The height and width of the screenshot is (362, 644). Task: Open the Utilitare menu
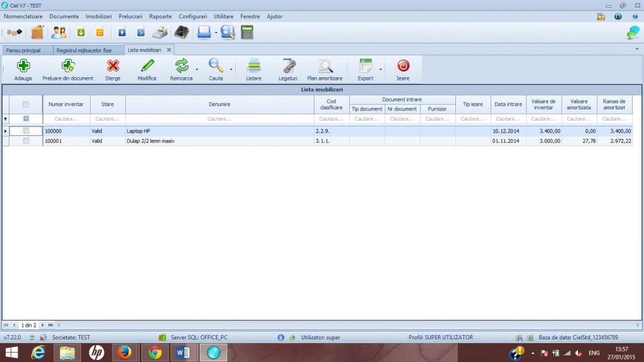tap(223, 16)
